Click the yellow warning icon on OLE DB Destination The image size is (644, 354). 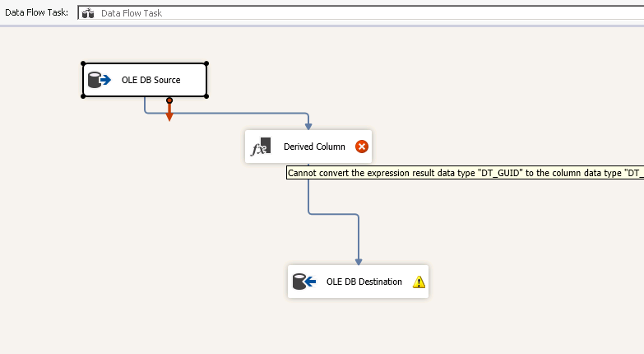[x=419, y=282]
